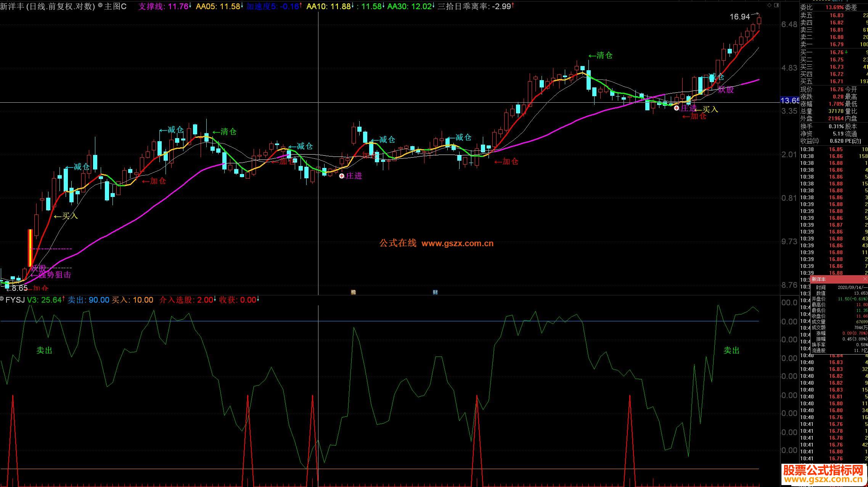Click the 净资 5.19 quote row
Screen dimensions: 868x487
click(x=821, y=134)
